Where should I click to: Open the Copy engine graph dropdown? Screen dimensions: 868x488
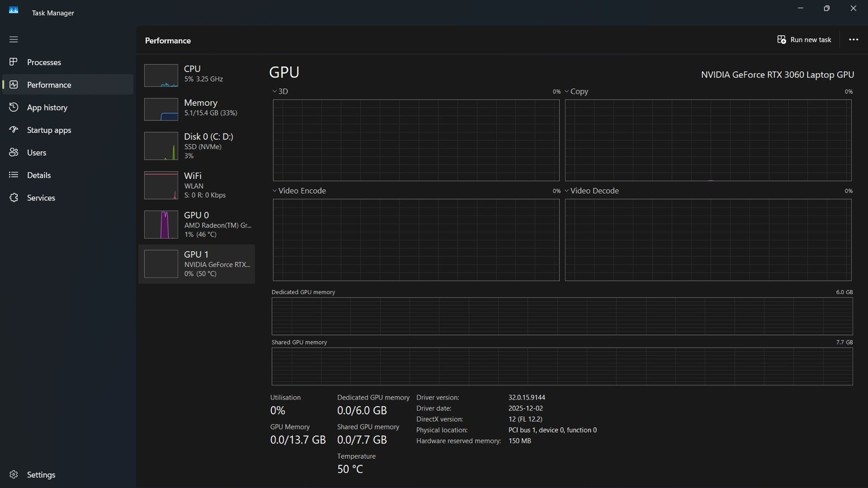[576, 92]
